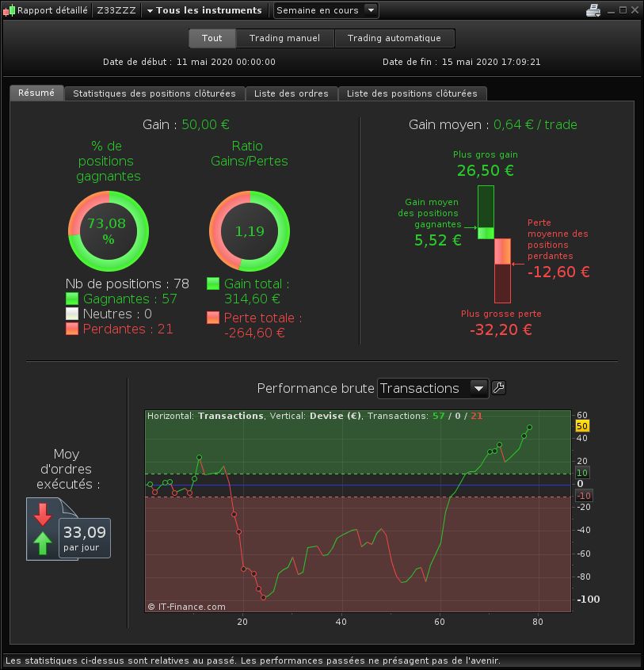Click the green Gain total legend square
644x670 pixels.
(213, 284)
